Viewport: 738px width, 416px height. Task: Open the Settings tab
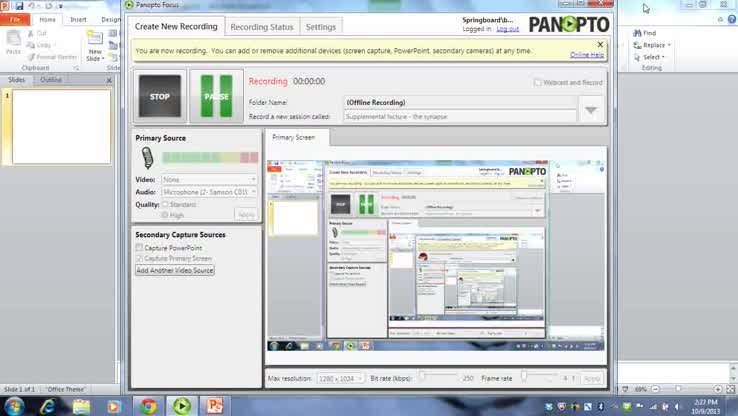click(321, 27)
